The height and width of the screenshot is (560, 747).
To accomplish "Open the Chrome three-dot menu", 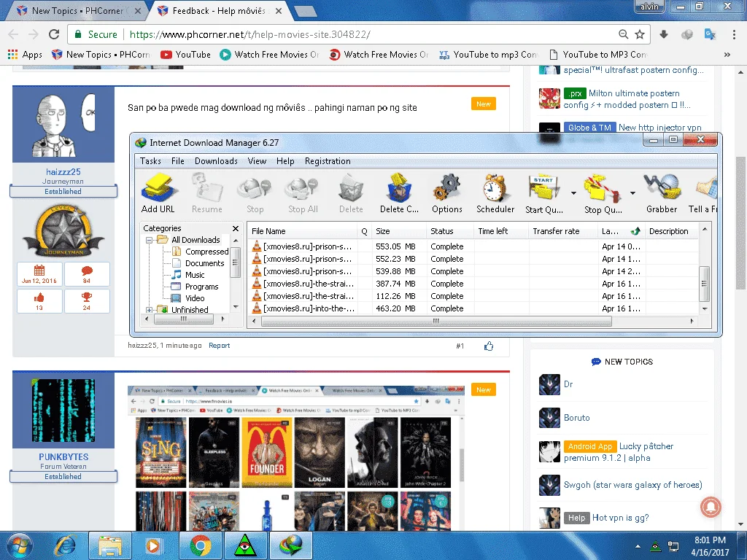I will tap(734, 34).
